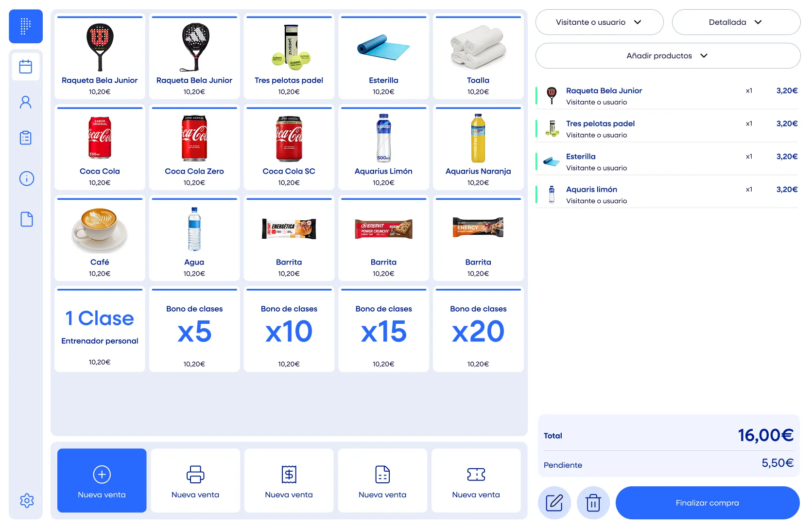
Task: Open the clients section using the person icon
Action: pyautogui.click(x=25, y=102)
